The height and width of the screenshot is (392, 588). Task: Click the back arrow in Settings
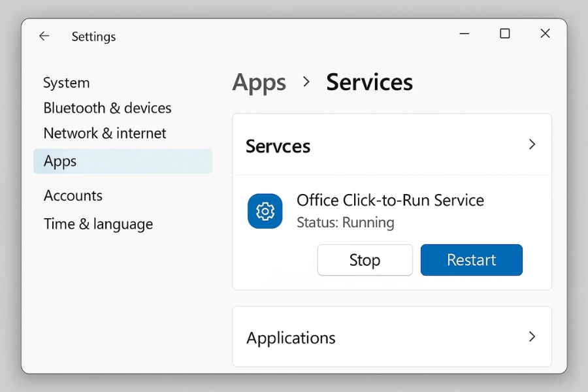(44, 37)
